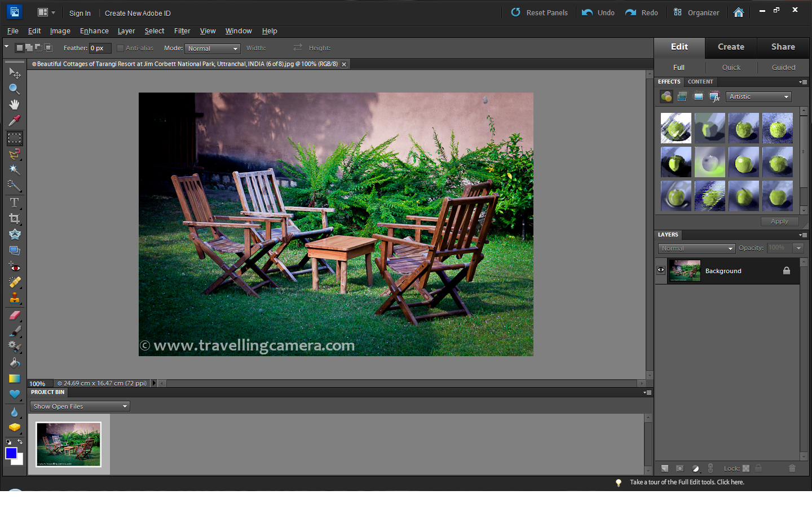
Task: Select the Quick Selection tool
Action: [15, 186]
